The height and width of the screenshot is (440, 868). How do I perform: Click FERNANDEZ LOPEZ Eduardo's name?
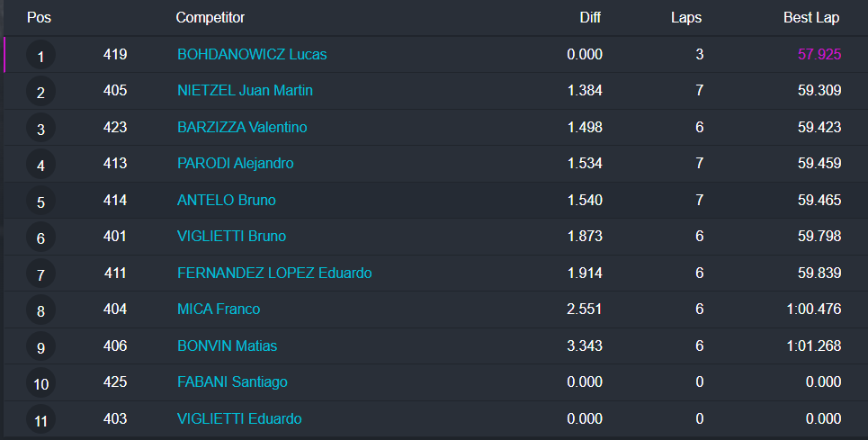coord(274,274)
